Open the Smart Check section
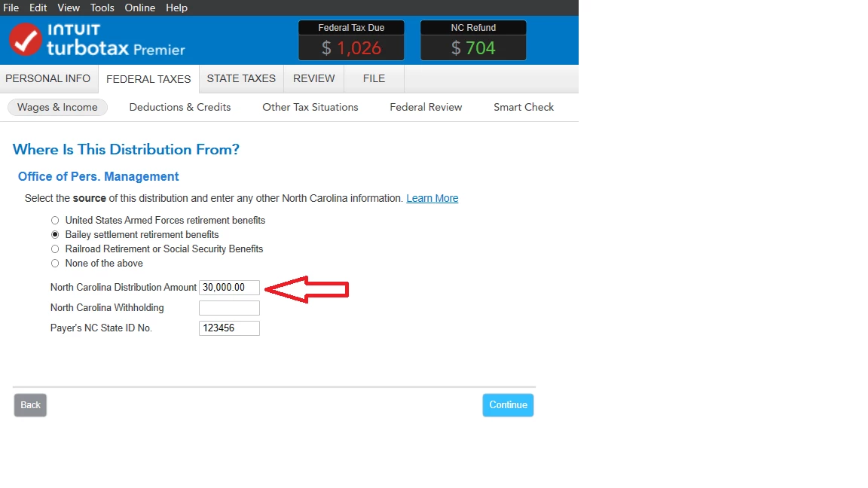Screen dimensions: 868x488 (x=524, y=108)
